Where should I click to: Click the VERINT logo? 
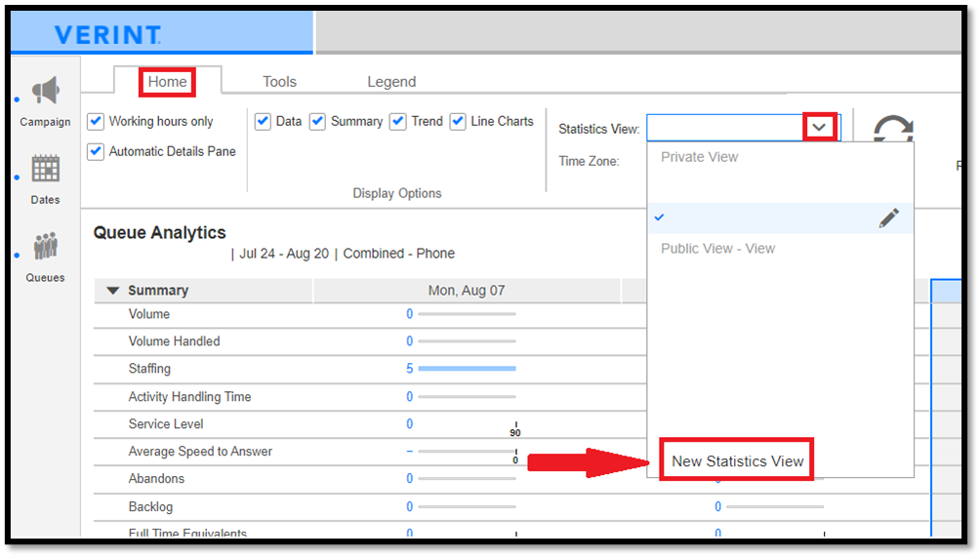coord(107,35)
